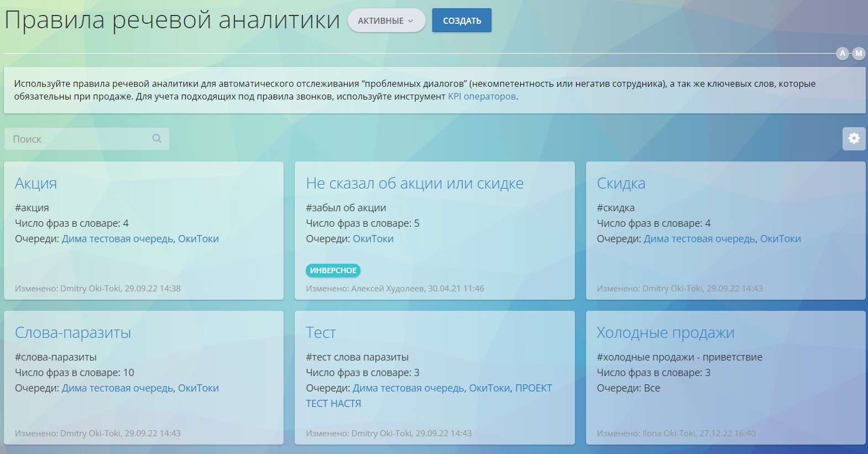868x454 pixels.
Task: Open settings via the gear icon
Action: pos(854,138)
